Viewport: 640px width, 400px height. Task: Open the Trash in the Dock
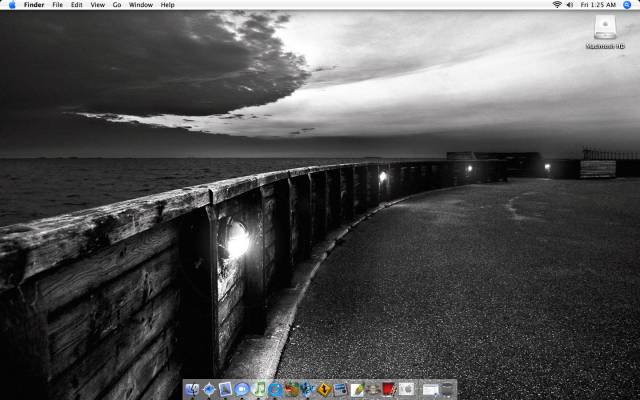click(x=448, y=389)
